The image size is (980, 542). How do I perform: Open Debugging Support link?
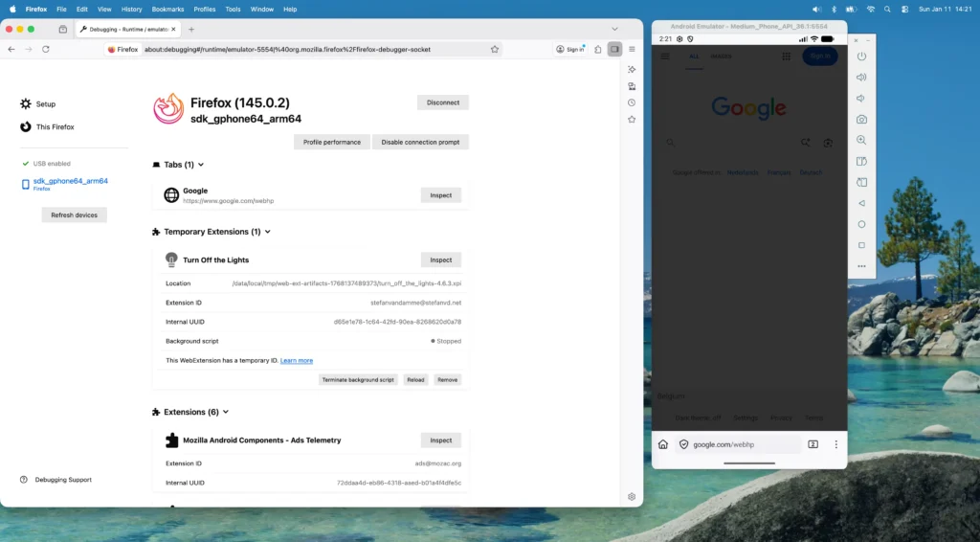[56, 480]
